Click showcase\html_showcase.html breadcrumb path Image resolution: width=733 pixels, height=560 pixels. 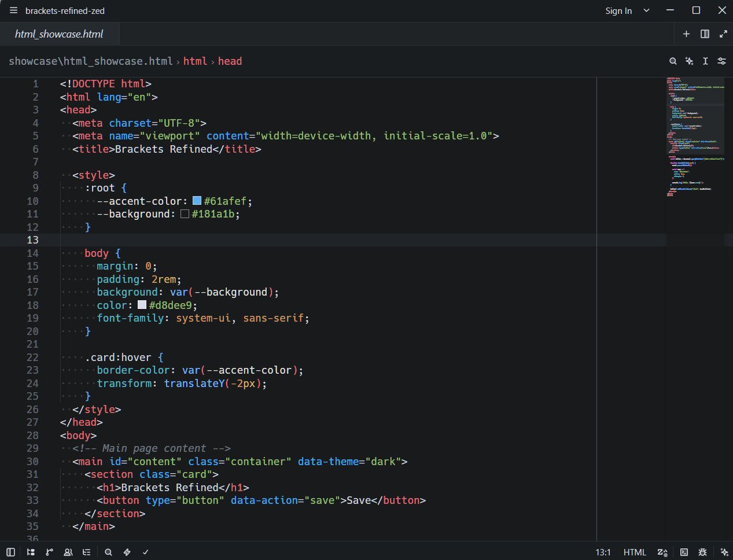[91, 61]
